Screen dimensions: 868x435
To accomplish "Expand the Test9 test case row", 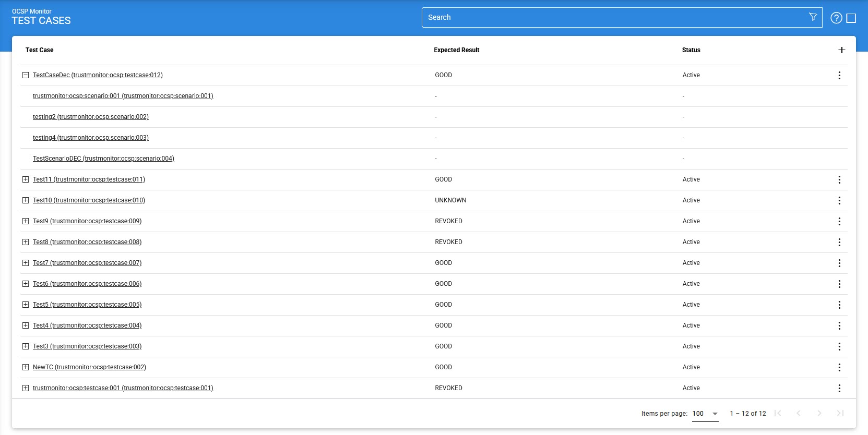I will [26, 221].
